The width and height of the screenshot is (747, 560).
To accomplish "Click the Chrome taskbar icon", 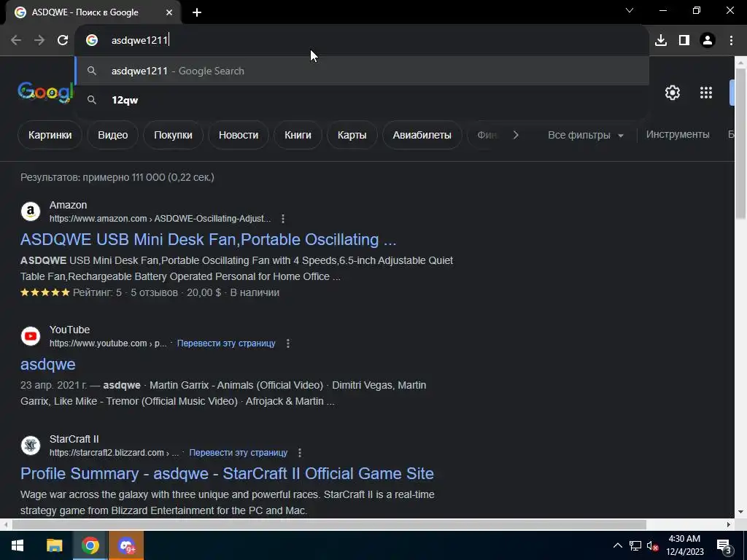I will 90,545.
